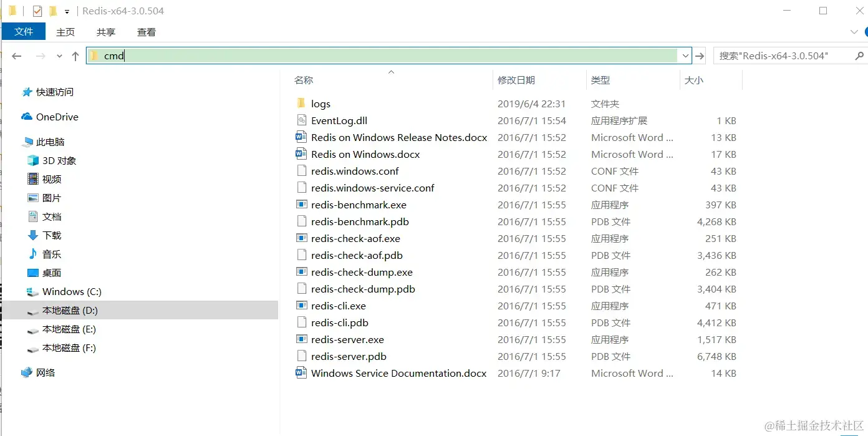Image resolution: width=868 pixels, height=436 pixels.
Task: Select the file name redis.windows.conf
Action: pyautogui.click(x=355, y=171)
